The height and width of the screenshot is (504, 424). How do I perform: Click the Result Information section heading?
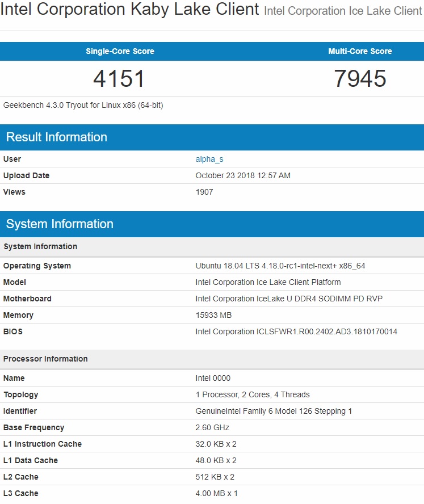pyautogui.click(x=57, y=137)
